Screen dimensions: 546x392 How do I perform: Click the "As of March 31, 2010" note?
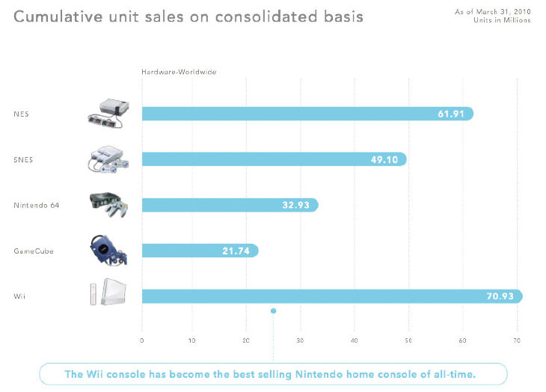(x=493, y=12)
